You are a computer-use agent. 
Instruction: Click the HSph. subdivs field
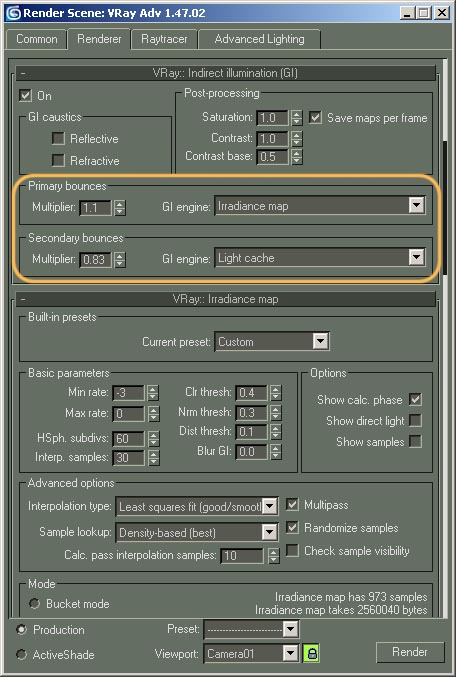point(128,439)
